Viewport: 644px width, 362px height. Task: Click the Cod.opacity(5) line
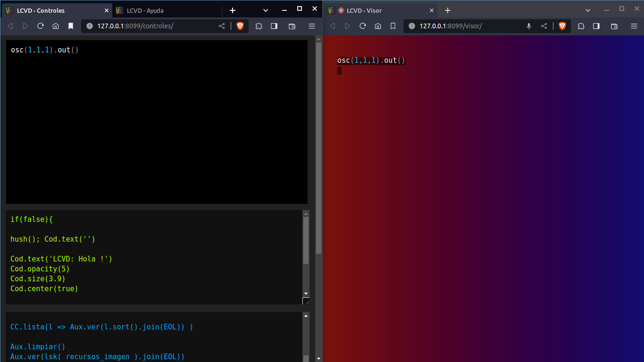click(40, 269)
